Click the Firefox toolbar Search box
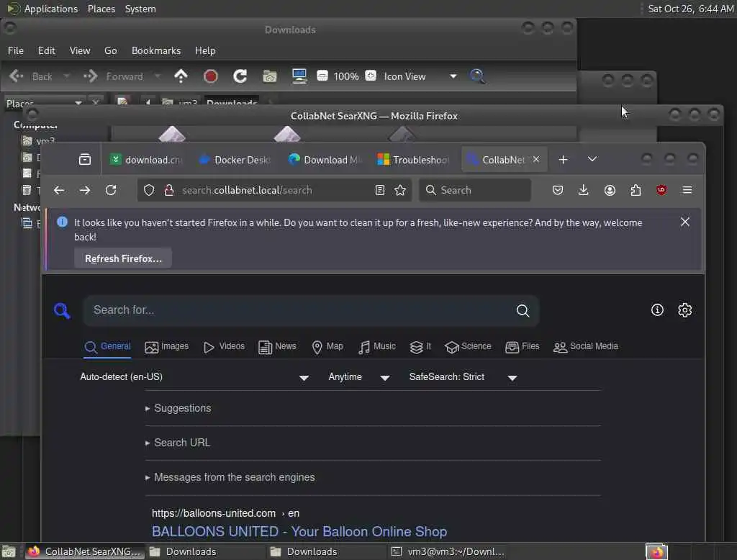 (x=475, y=190)
